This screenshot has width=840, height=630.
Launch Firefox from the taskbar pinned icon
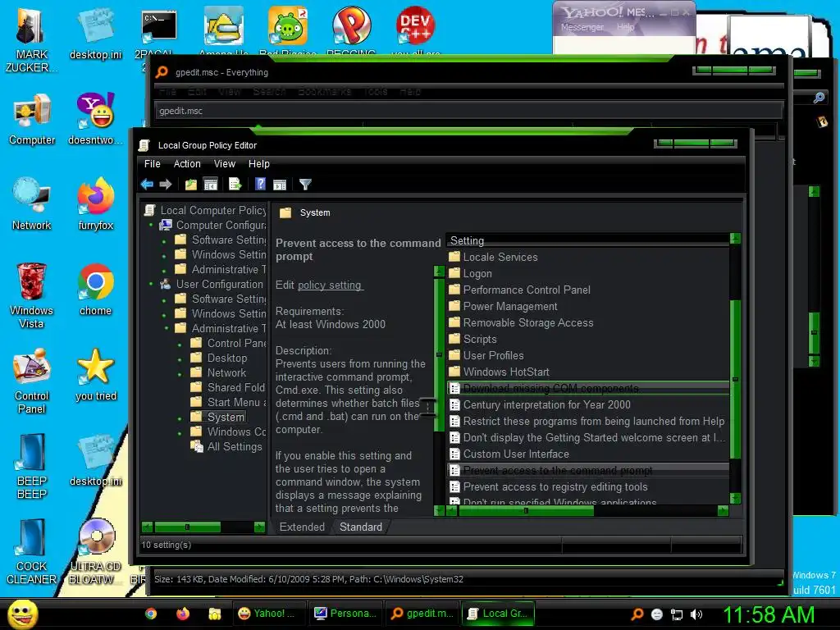pos(183,614)
